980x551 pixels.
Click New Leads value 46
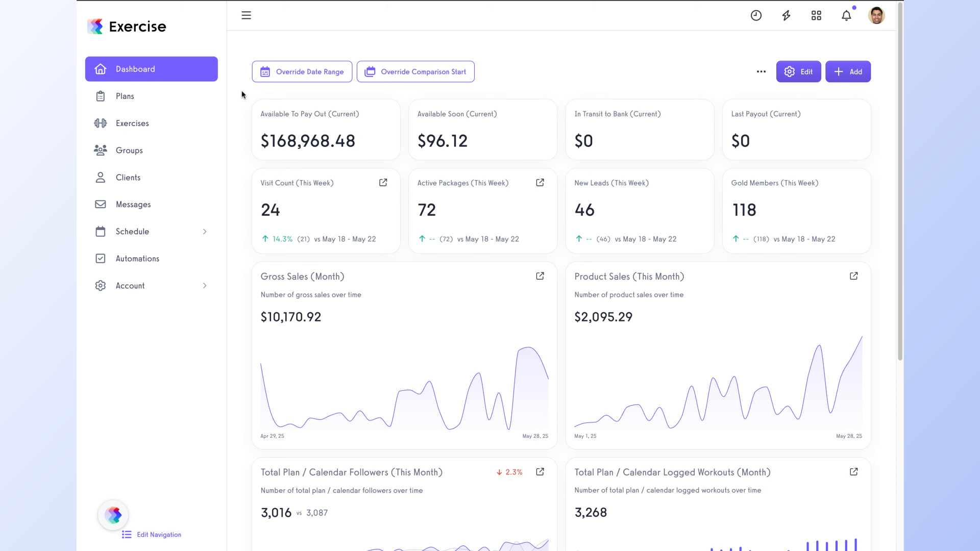click(584, 210)
